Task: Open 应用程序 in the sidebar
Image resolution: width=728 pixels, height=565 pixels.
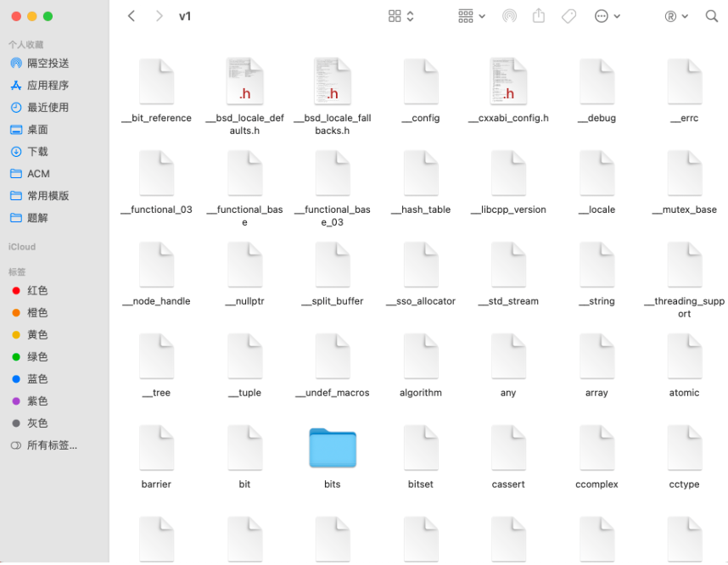Action: (x=40, y=86)
